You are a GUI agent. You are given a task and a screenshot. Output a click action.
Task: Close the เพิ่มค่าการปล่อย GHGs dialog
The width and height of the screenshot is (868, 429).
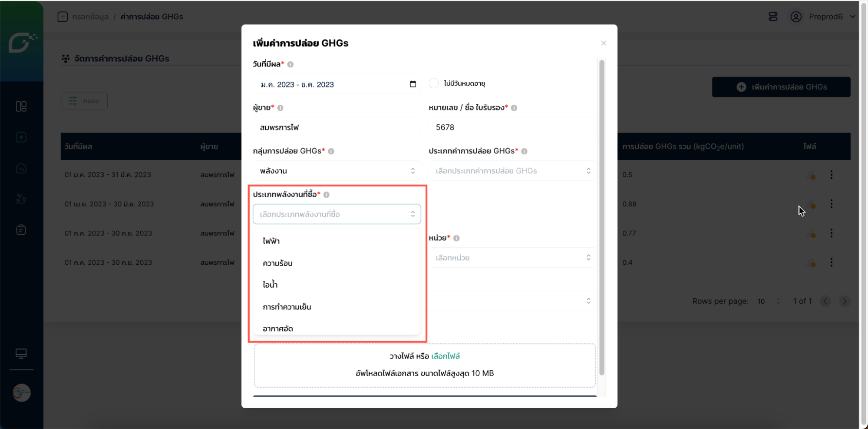tap(603, 43)
